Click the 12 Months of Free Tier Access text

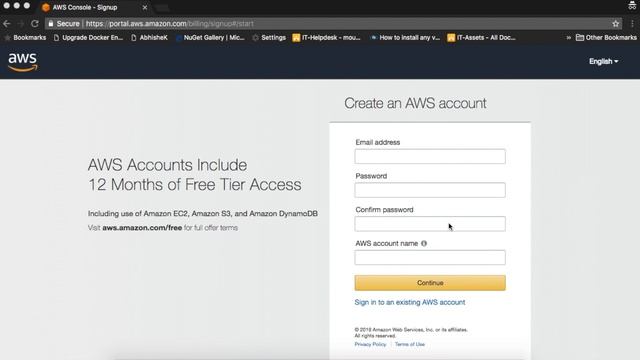pos(195,184)
